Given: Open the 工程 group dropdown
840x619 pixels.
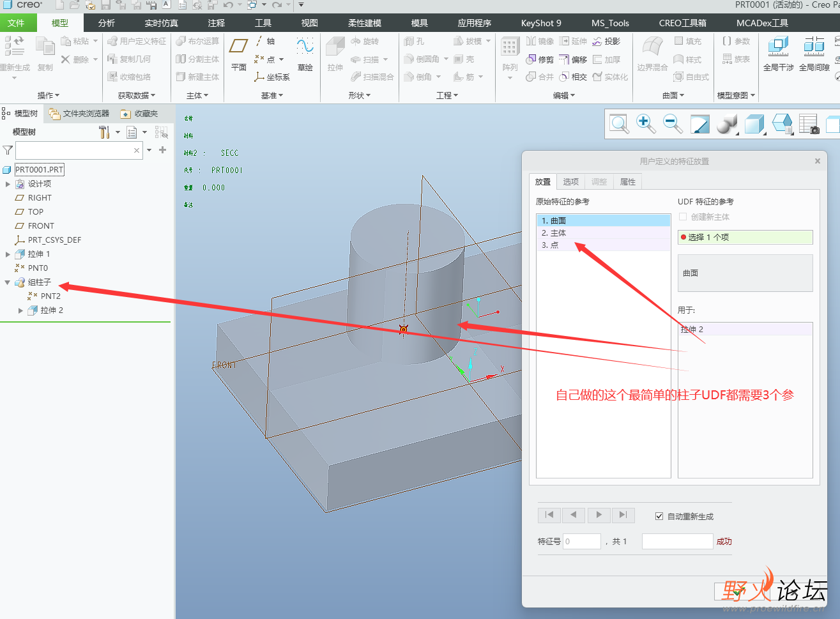Looking at the screenshot, I should [x=447, y=95].
